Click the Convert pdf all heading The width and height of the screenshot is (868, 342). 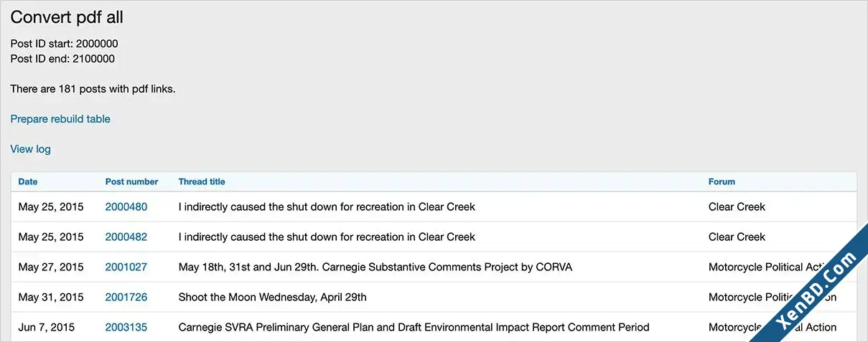point(67,17)
